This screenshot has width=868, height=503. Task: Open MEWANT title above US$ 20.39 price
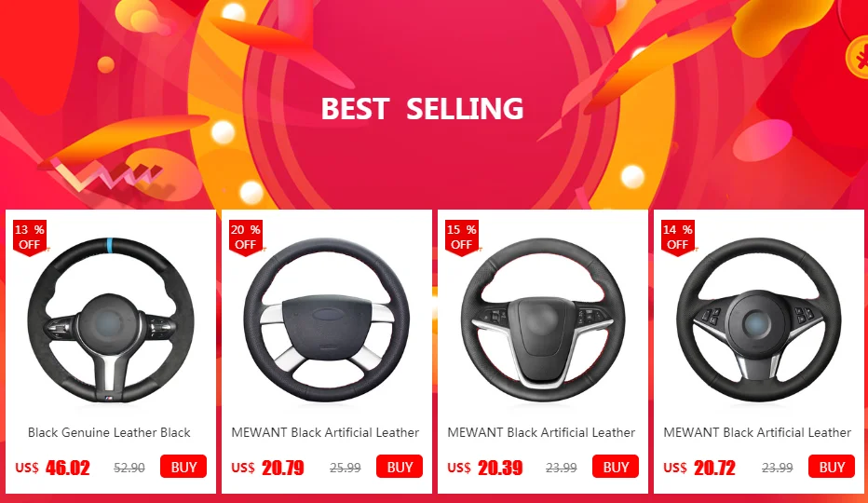tap(541, 432)
